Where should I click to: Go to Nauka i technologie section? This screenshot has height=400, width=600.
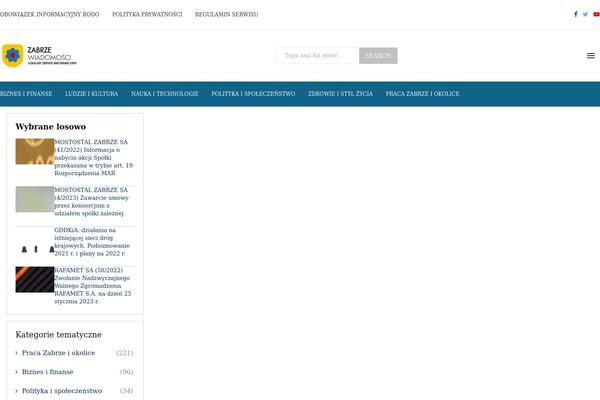[x=165, y=94]
